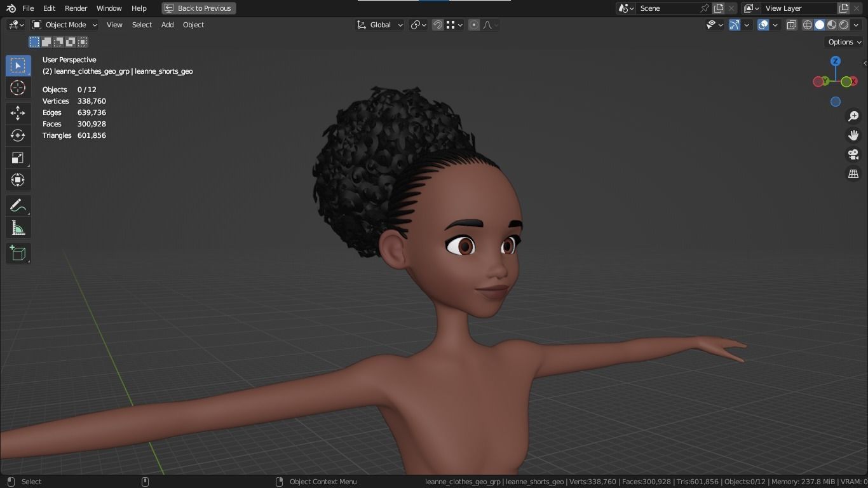Open the proportional falloff dropdown
The image size is (868, 488).
(x=491, y=25)
